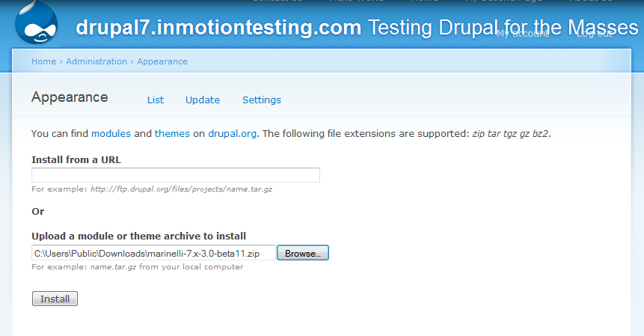This screenshot has width=644, height=336.
Task: Follow the themes link
Action: [172, 133]
